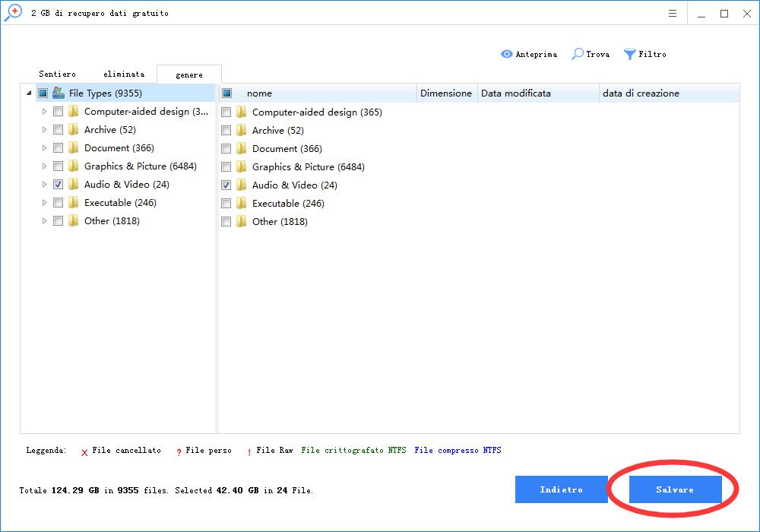Check the Document checkbox in right list
Screen dimensions: 760x532
(x=226, y=149)
